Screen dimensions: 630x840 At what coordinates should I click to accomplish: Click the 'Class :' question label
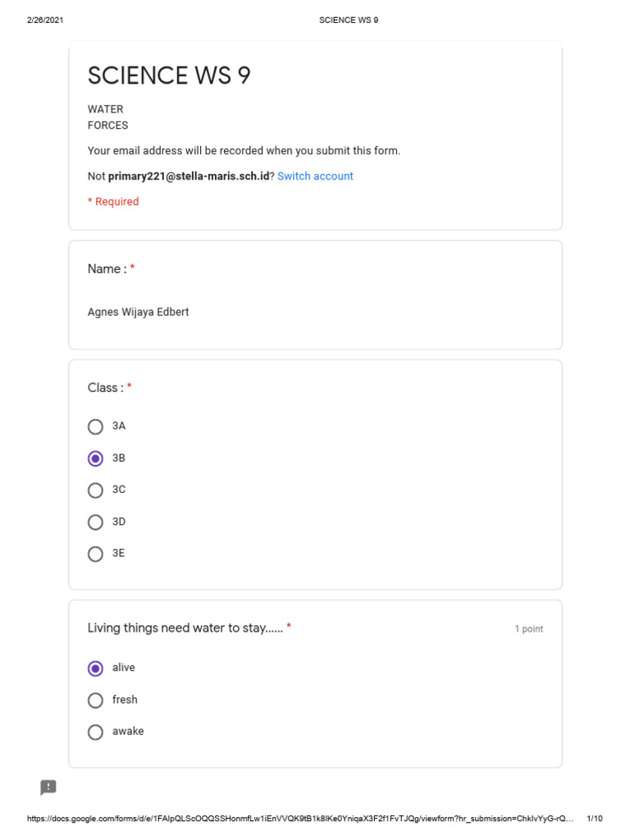(x=106, y=388)
